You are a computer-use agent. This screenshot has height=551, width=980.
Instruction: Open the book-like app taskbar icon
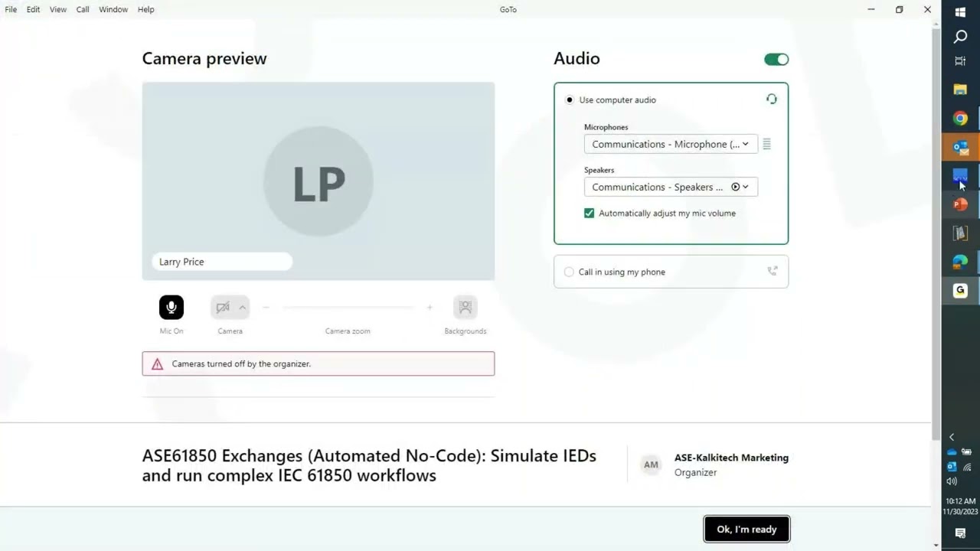[x=960, y=233]
